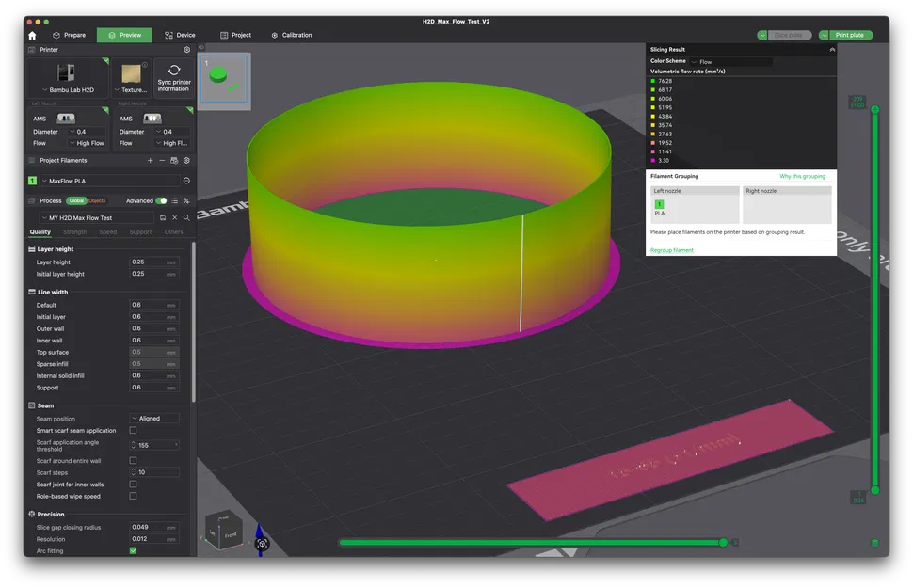Open the Seam position dropdown
This screenshot has height=588, width=913.
tap(155, 418)
